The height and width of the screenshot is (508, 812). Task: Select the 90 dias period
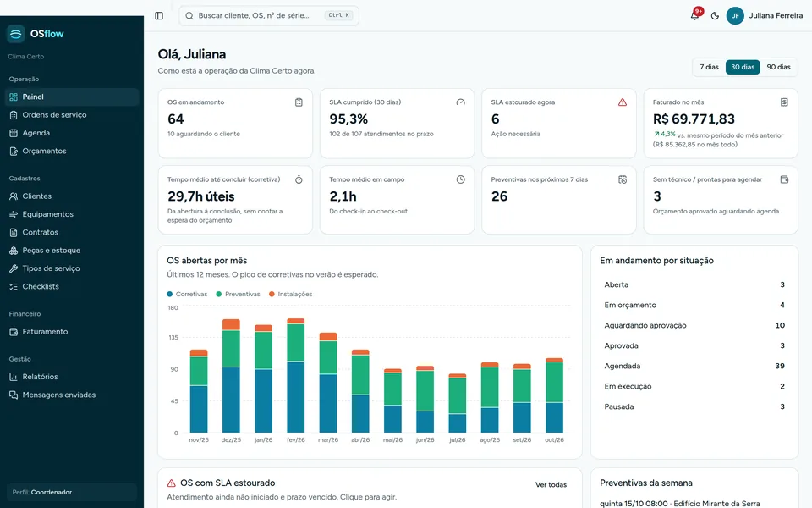coord(778,67)
